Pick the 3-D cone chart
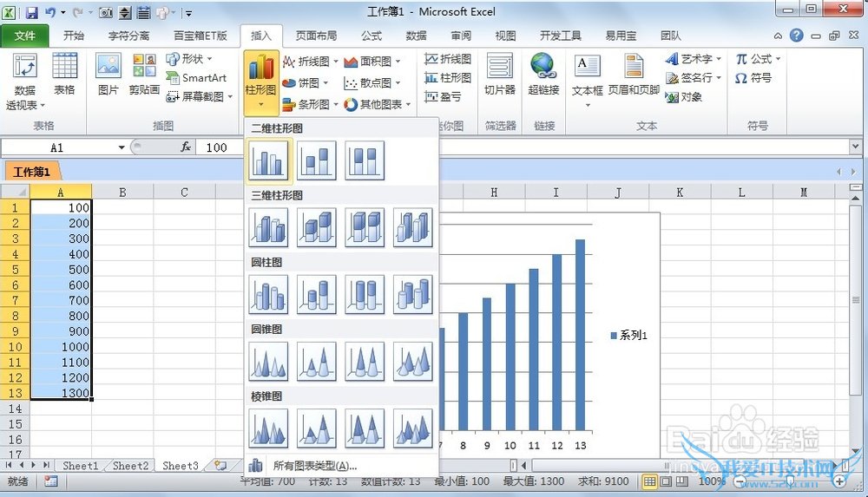This screenshot has width=868, height=497. coord(412,362)
